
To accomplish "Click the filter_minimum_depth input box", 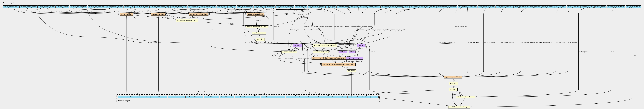I will pos(485,7).
